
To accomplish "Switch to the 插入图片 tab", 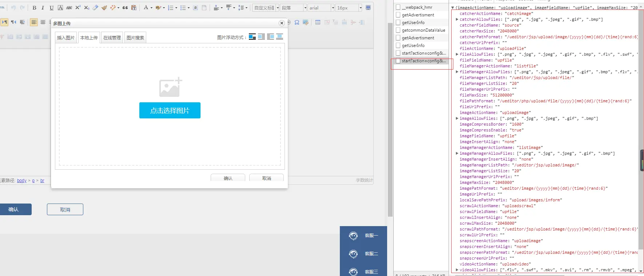I will coord(66,38).
